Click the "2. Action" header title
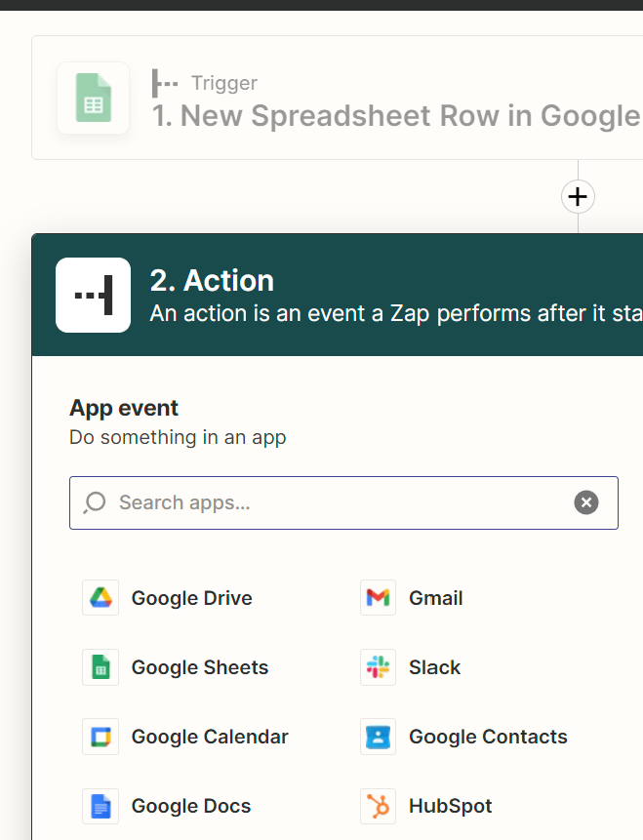This screenshot has width=643, height=840. pyautogui.click(x=212, y=281)
